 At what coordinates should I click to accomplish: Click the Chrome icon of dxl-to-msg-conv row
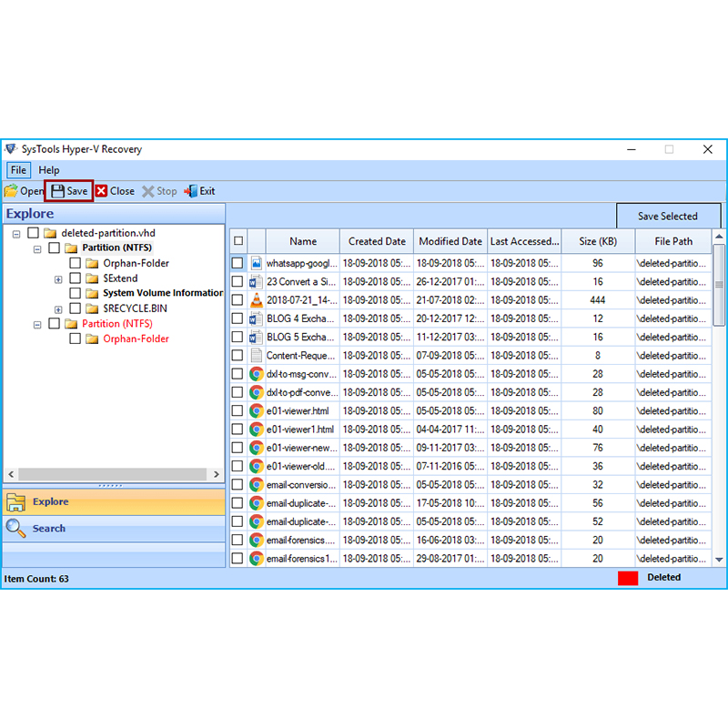(x=256, y=374)
